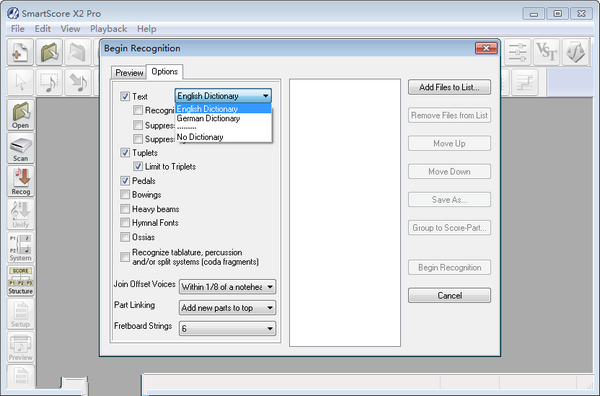Click the VST icon

pyautogui.click(x=546, y=52)
